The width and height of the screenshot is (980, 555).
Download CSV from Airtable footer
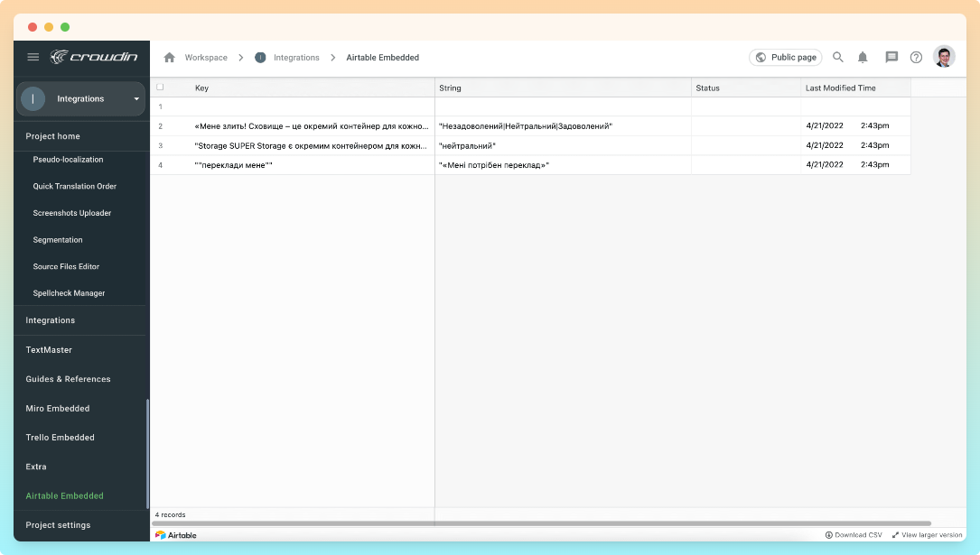[x=854, y=535]
